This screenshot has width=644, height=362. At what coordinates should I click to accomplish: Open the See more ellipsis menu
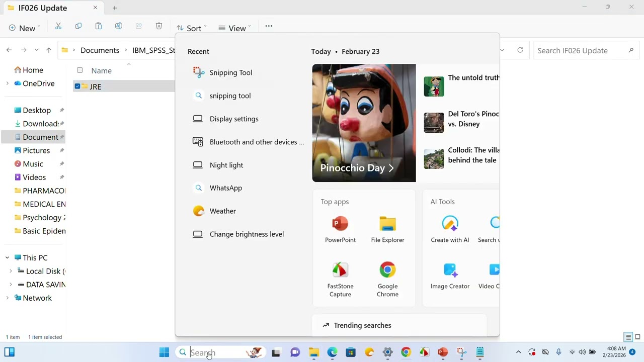pos(269,27)
